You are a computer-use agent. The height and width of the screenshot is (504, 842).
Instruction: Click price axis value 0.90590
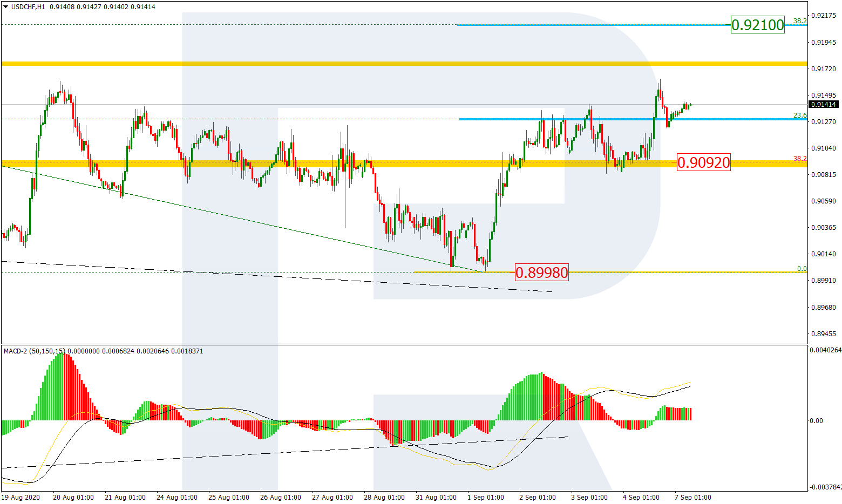(824, 201)
